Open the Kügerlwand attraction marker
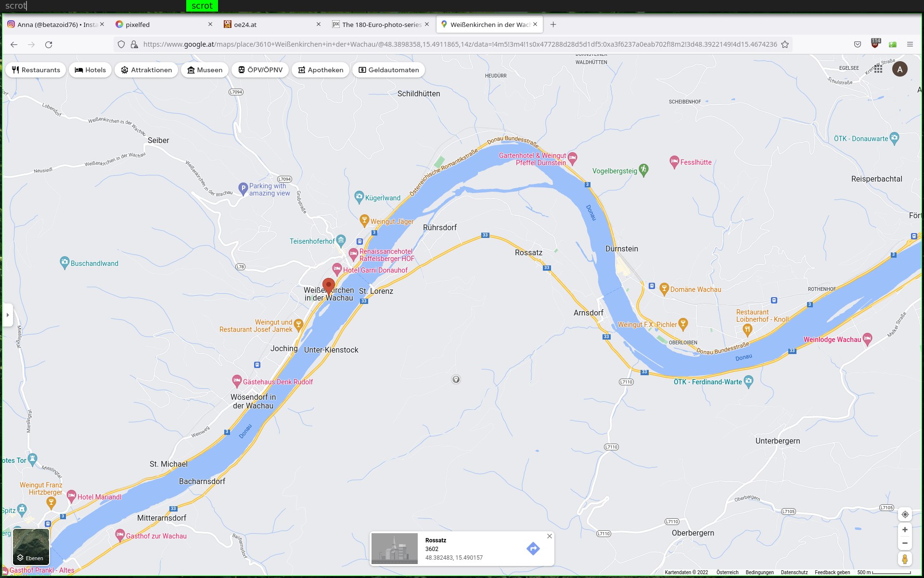This screenshot has width=924, height=578. (359, 197)
